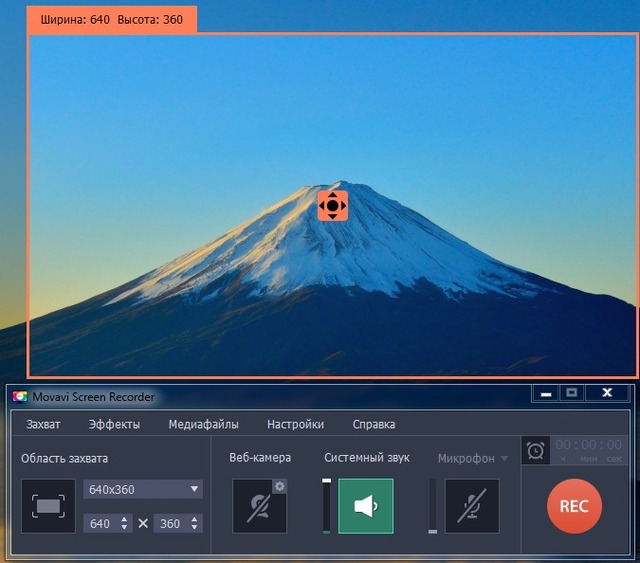Click the Movavi Screen Recorder title text
Viewport: 640px width, 563px height.
point(93,396)
